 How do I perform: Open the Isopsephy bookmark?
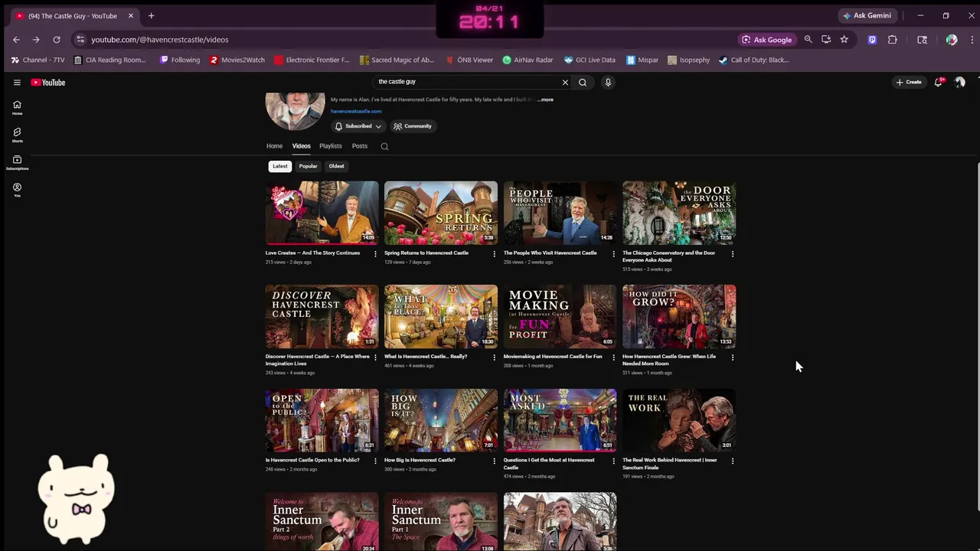click(688, 60)
